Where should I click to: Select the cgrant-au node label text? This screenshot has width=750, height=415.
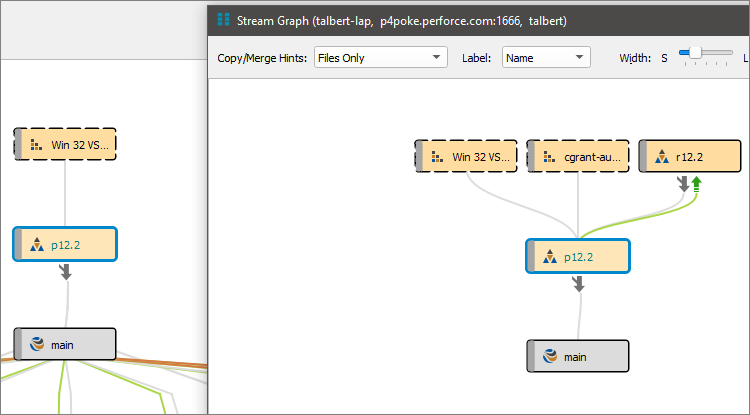coord(593,156)
